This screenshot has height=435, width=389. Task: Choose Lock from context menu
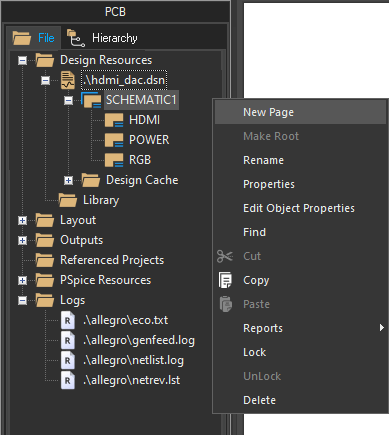tap(300, 352)
